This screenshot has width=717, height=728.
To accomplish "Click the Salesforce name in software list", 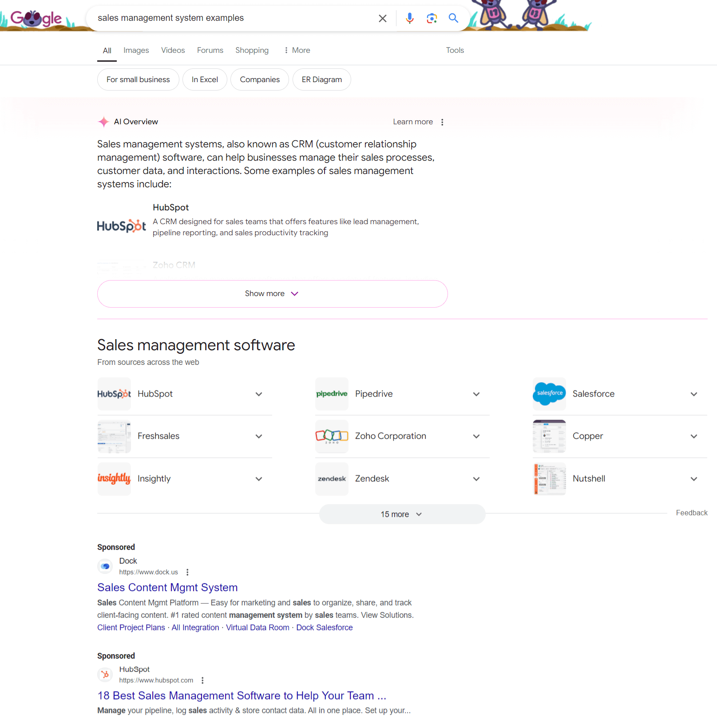I will [x=594, y=394].
